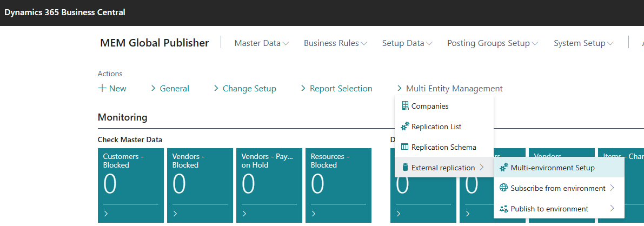Image resolution: width=644 pixels, height=226 pixels.
Task: Expand the Setup Data menu
Action: (407, 43)
